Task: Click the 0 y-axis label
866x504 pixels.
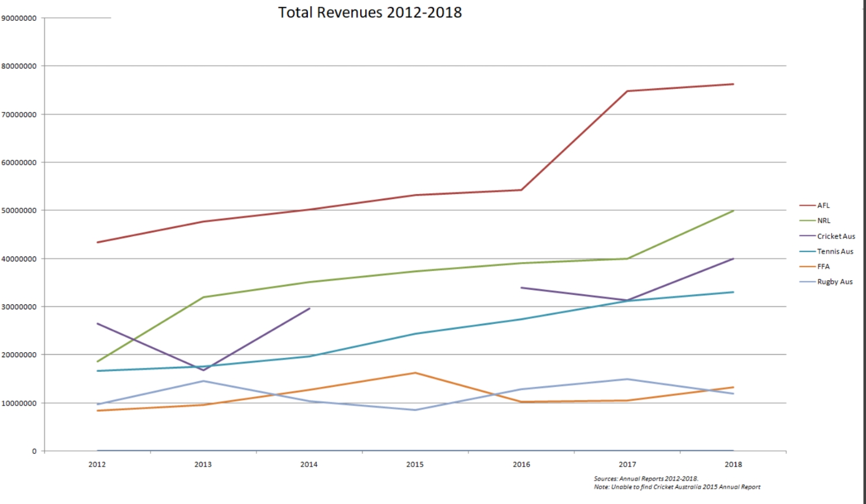Action: coord(34,451)
